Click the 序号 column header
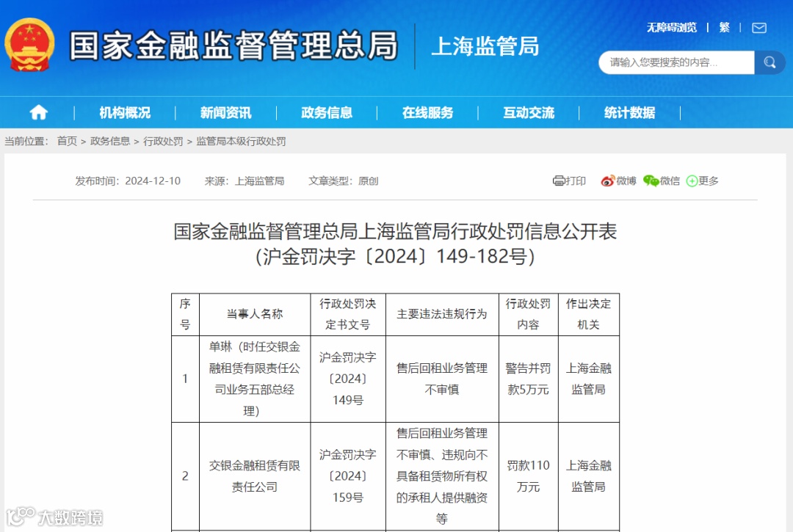This screenshot has width=793, height=532. [x=185, y=314]
